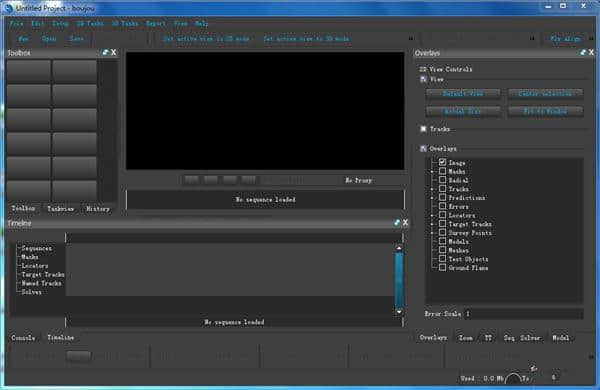
Task: Undock the Timeline panel with its float icon
Action: 397,222
